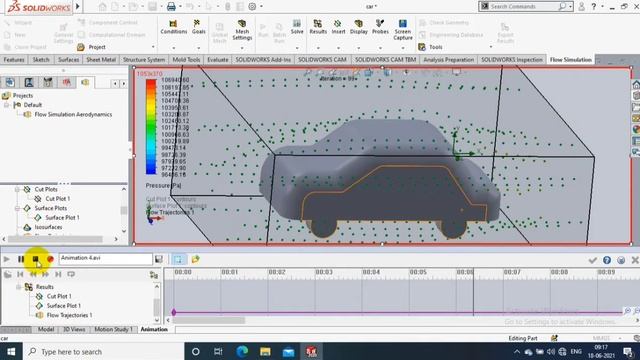Open the Options gear icon
The height and width of the screenshot is (360, 640).
[252, 7]
